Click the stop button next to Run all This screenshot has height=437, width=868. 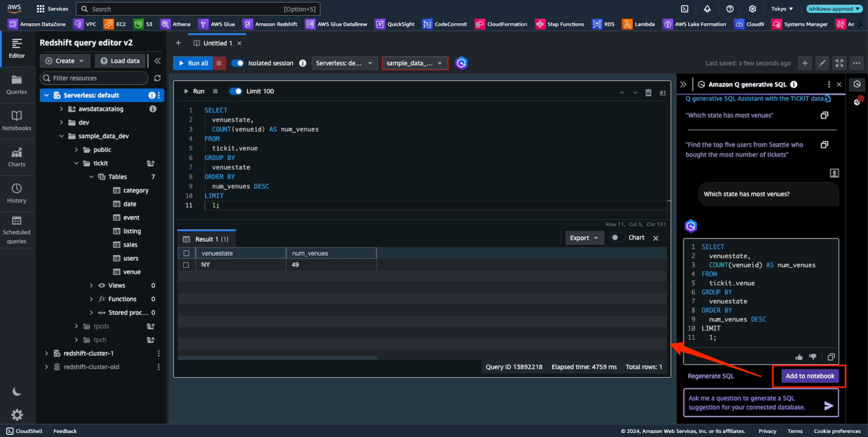pos(219,63)
